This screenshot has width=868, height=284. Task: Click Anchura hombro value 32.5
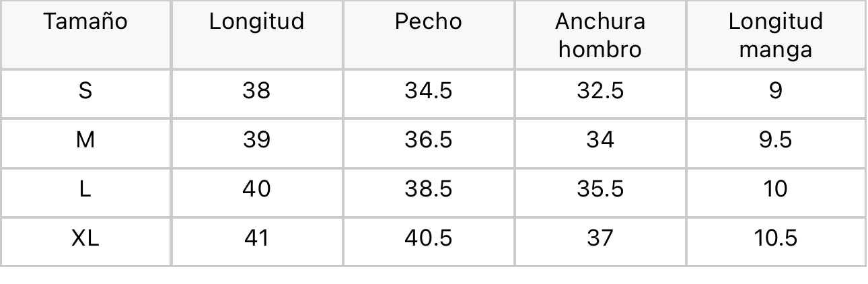point(600,91)
